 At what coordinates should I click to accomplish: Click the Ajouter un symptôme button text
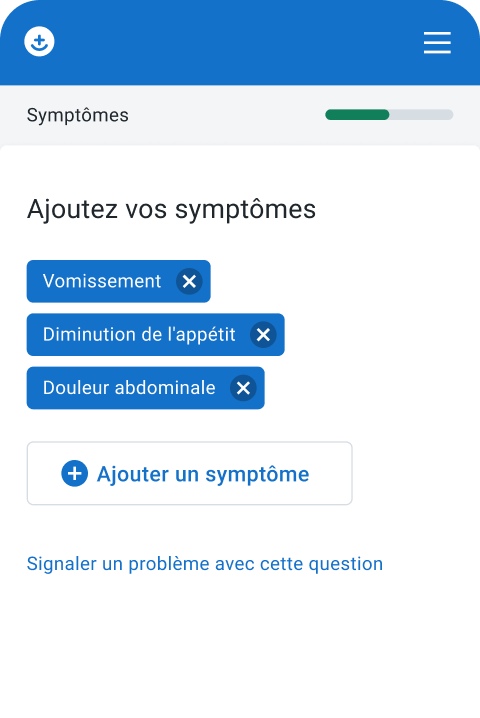tap(203, 474)
